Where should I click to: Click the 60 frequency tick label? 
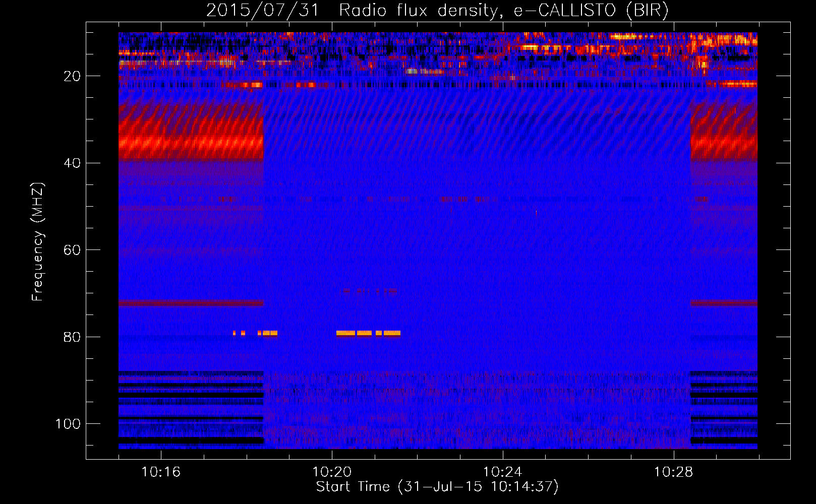pos(73,250)
